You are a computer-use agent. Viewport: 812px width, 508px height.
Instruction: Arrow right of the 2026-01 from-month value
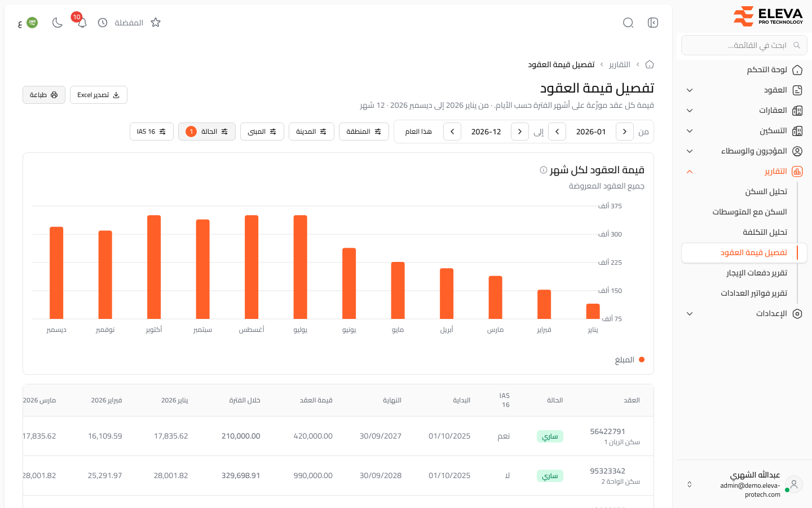(625, 132)
